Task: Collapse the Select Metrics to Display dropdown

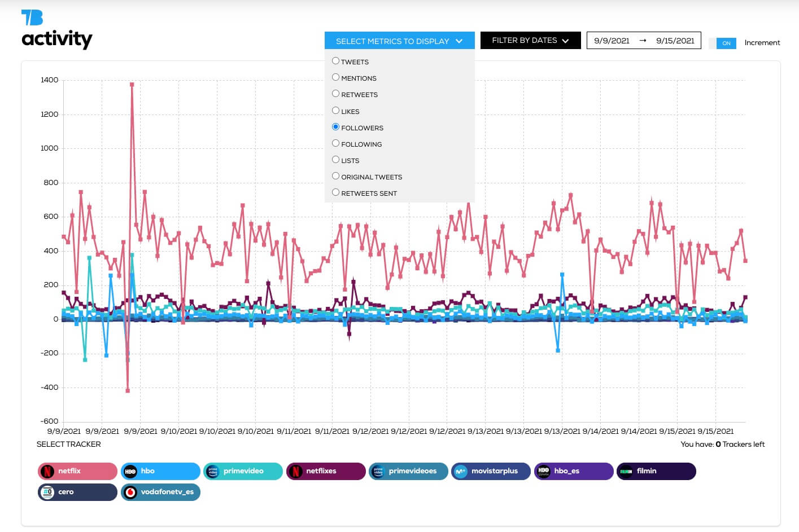Action: (399, 41)
